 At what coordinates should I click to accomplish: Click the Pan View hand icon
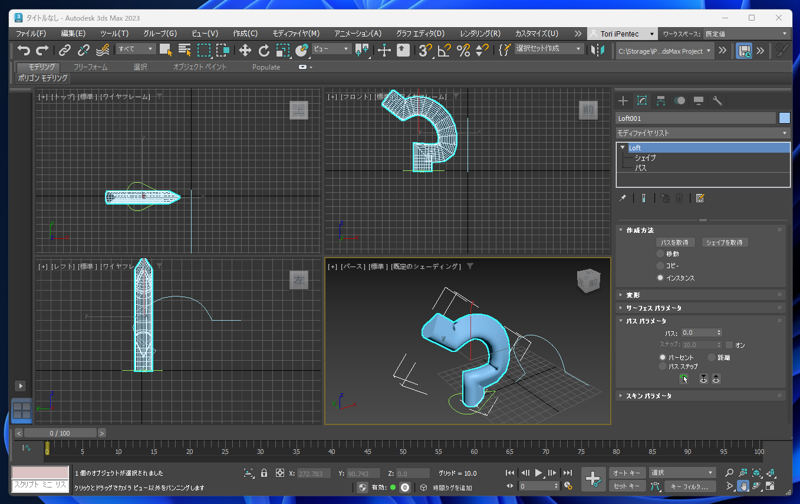pyautogui.click(x=743, y=486)
